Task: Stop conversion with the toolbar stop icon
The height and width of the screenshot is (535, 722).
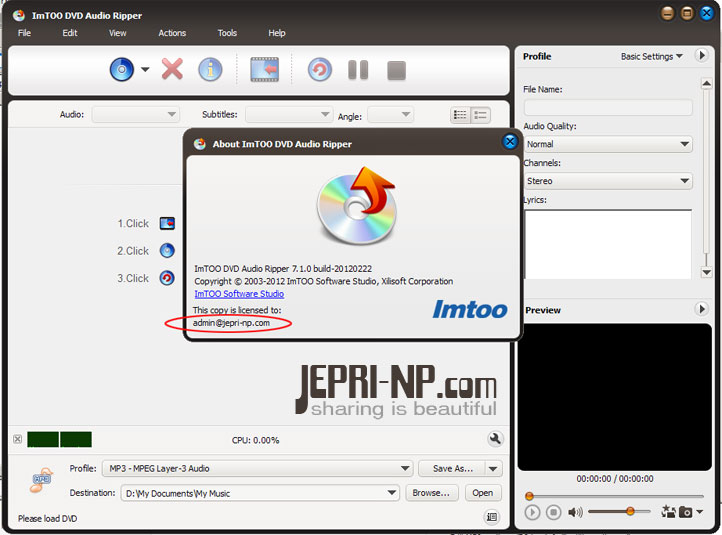Action: coord(396,70)
